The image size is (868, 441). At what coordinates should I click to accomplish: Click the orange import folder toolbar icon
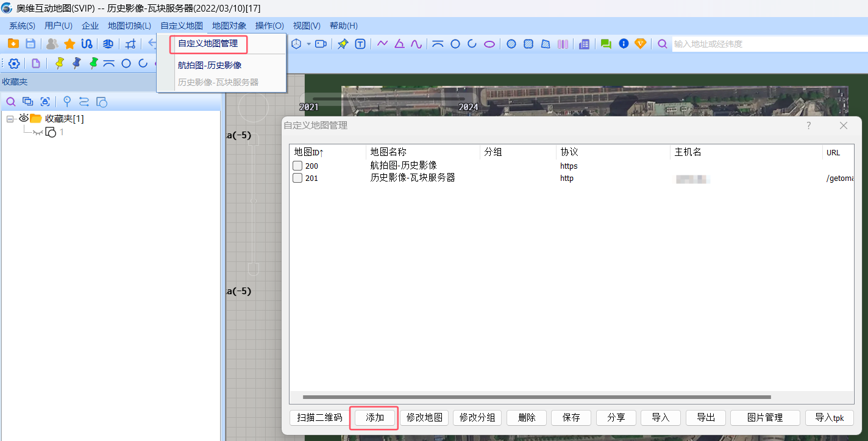click(x=13, y=44)
